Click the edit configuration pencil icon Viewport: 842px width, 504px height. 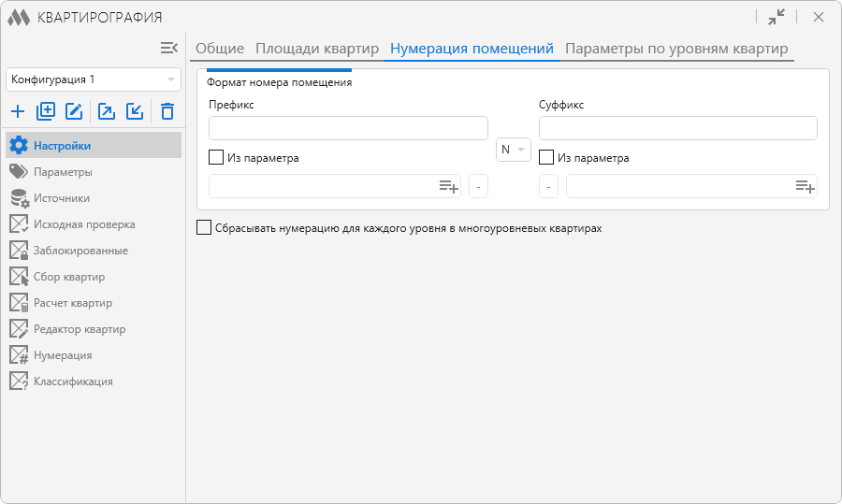[x=74, y=112]
